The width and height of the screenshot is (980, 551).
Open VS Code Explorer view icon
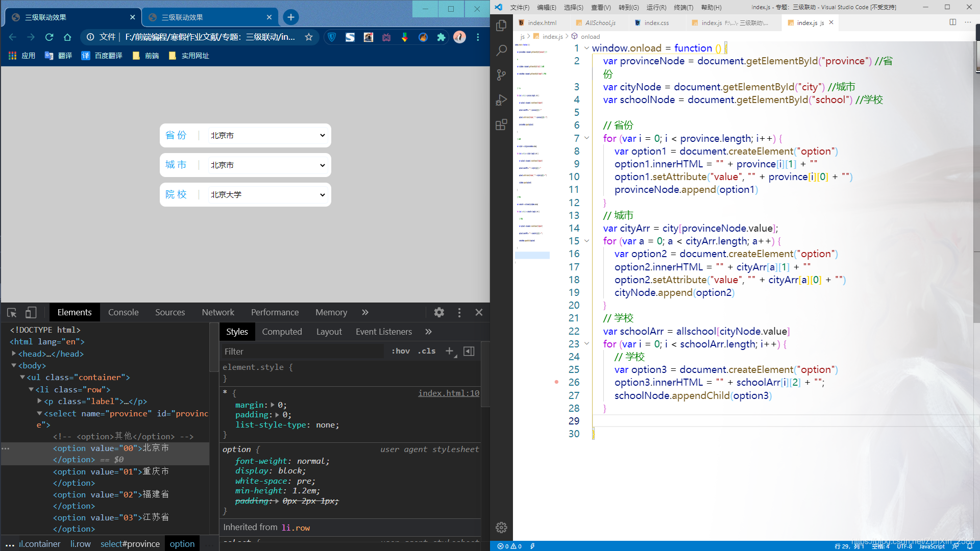pyautogui.click(x=501, y=26)
